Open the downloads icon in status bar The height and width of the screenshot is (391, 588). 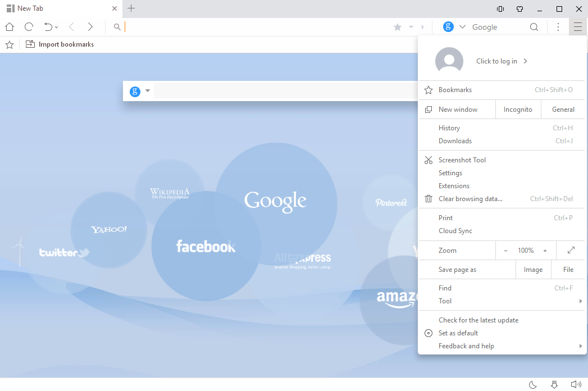click(x=554, y=385)
